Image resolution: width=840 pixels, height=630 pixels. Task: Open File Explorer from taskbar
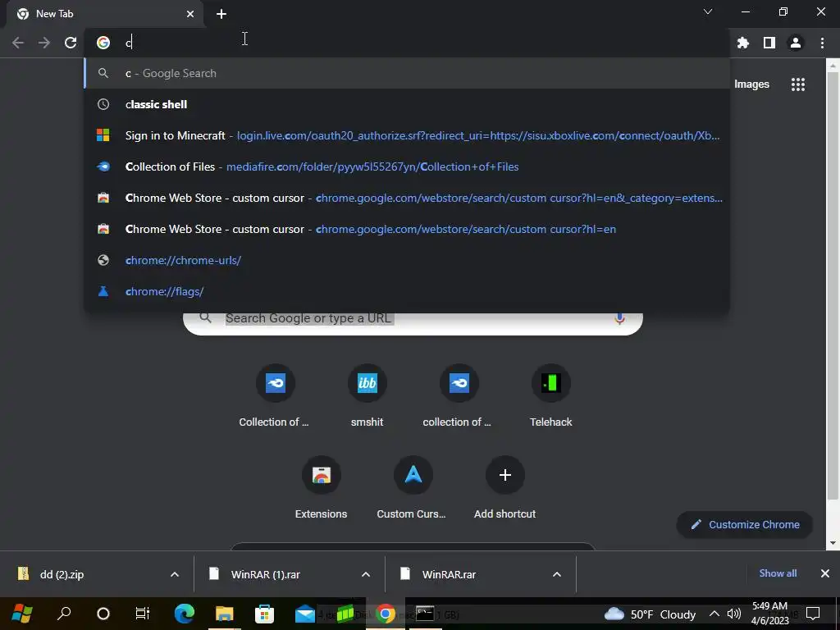(225, 614)
